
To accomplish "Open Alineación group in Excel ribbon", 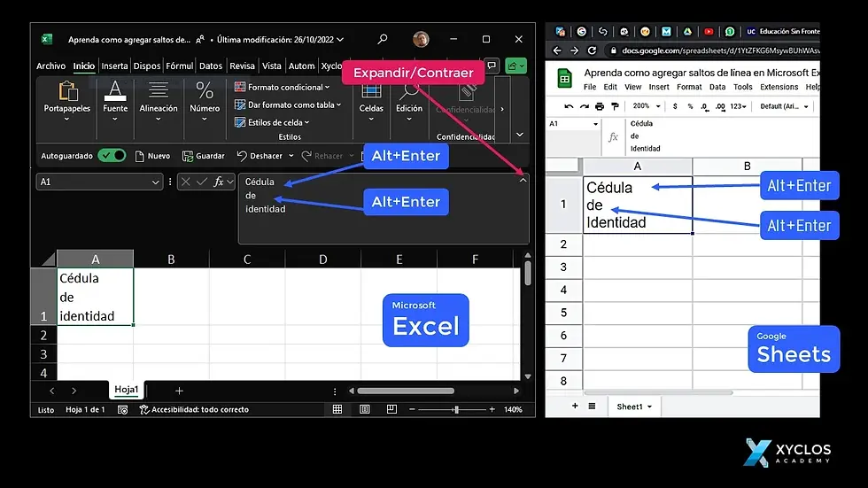I will (159, 101).
